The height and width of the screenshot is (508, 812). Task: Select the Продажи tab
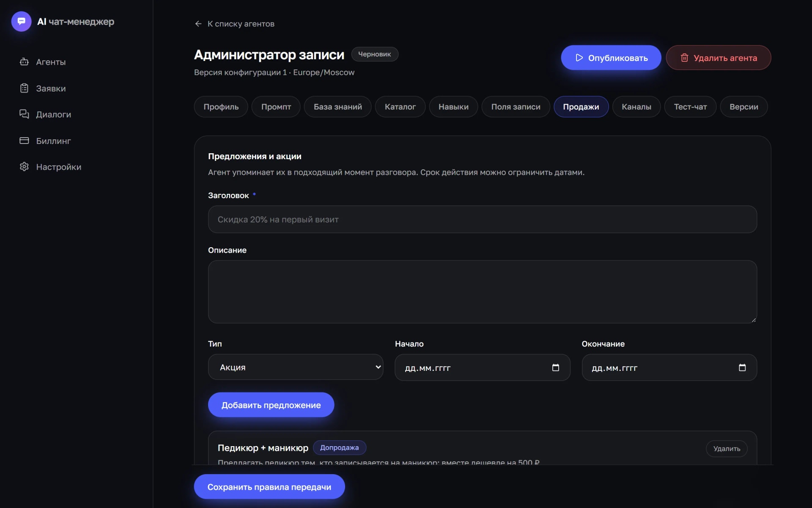pos(581,107)
